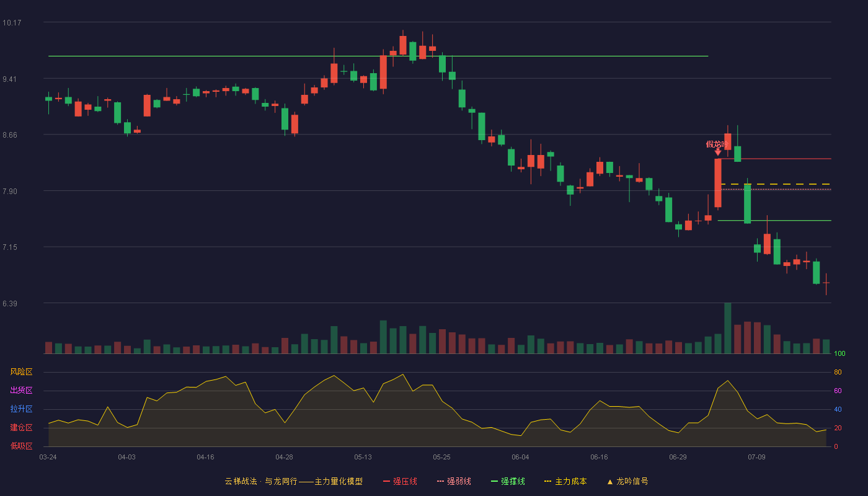Image resolution: width=868 pixels, height=496 pixels.
Task: Click the magenta 60 indicator scale value
Action: 838,391
